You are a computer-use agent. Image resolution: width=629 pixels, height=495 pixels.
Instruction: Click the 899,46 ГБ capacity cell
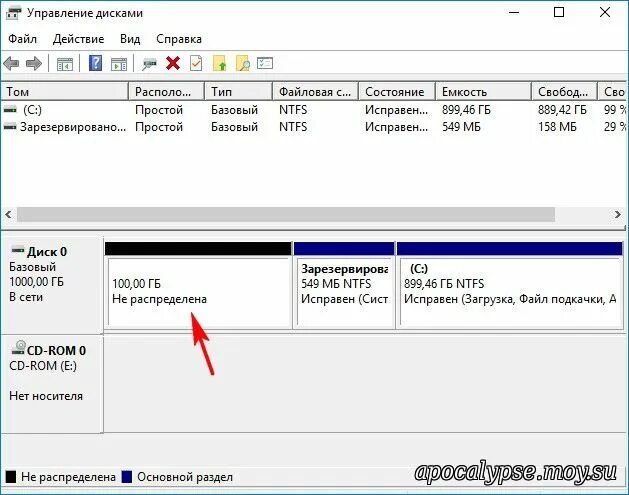click(x=466, y=110)
